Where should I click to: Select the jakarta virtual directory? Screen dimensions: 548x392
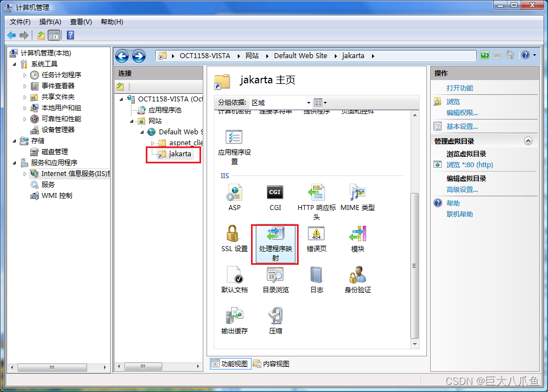(174, 154)
